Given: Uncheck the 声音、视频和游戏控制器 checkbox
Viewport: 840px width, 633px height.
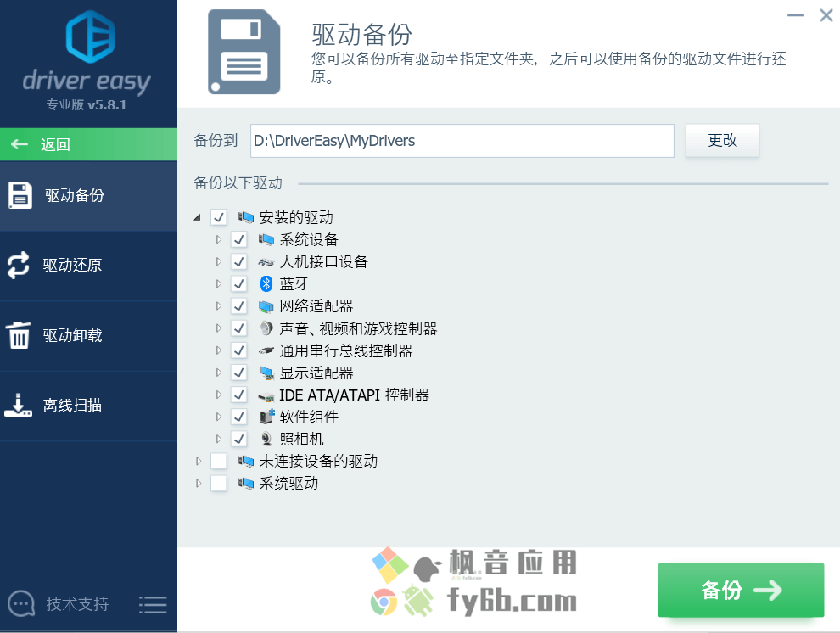Looking at the screenshot, I should click(x=239, y=328).
